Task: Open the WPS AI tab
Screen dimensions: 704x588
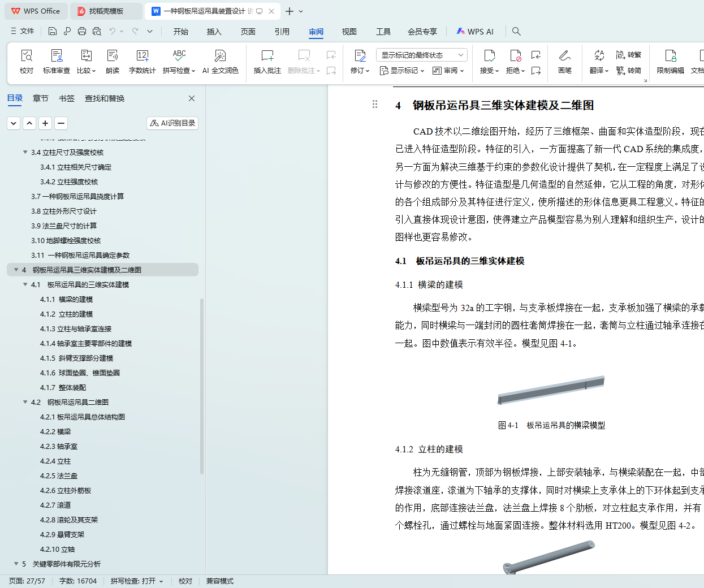Action: coord(475,32)
